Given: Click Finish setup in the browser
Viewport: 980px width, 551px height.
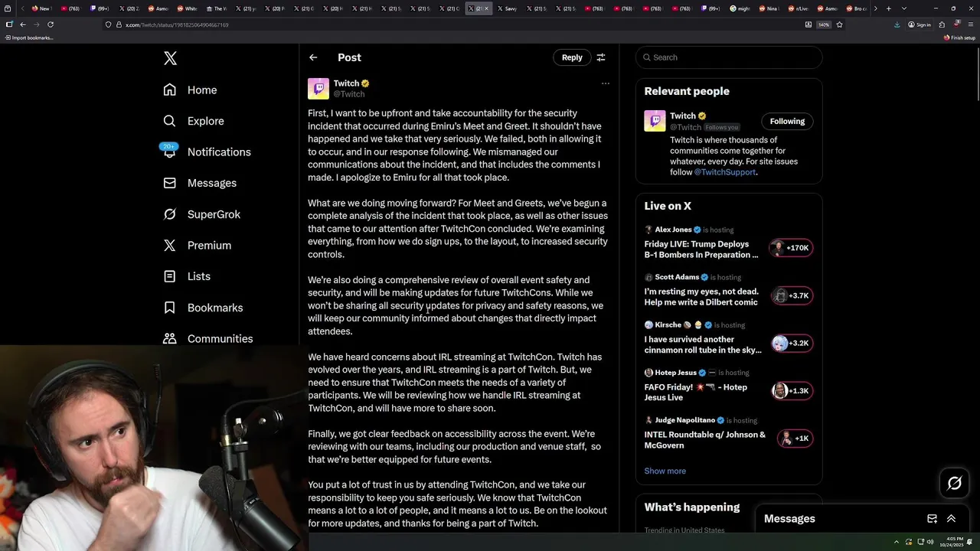Looking at the screenshot, I should coord(959,37).
